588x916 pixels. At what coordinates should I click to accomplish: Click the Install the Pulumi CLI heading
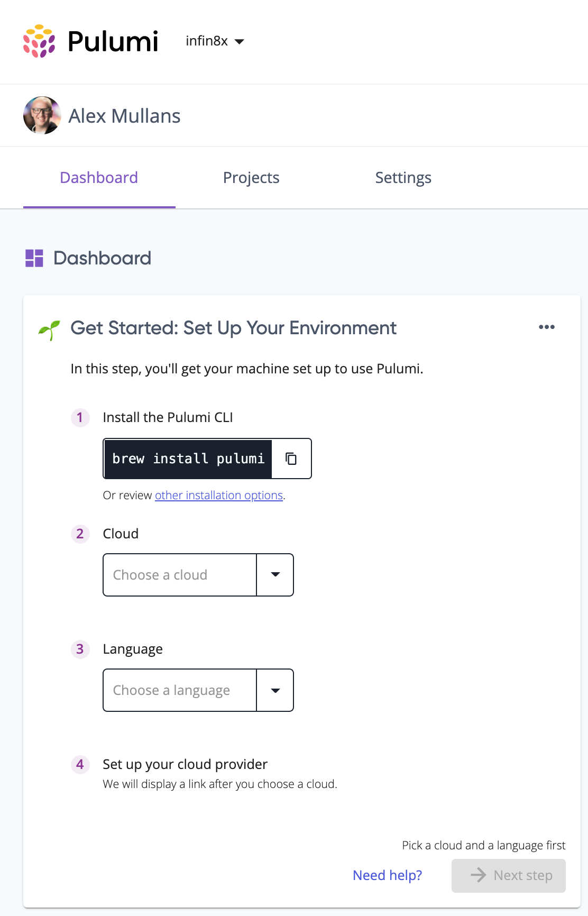pos(168,417)
